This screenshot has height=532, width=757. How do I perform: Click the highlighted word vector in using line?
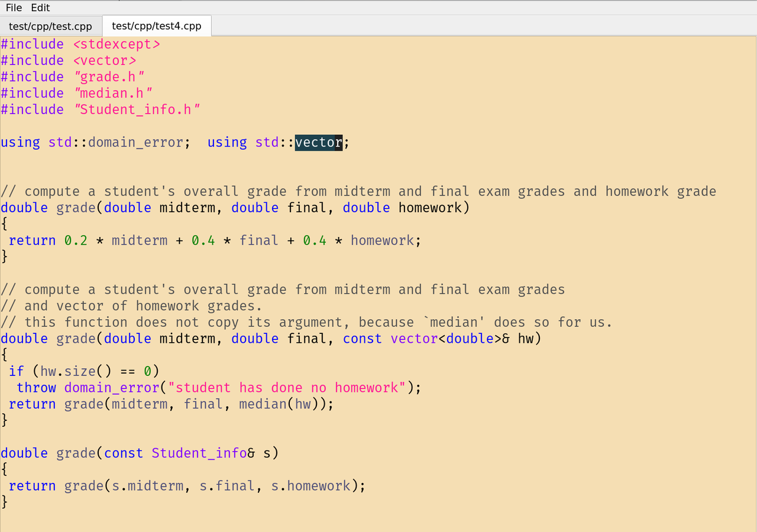point(318,142)
